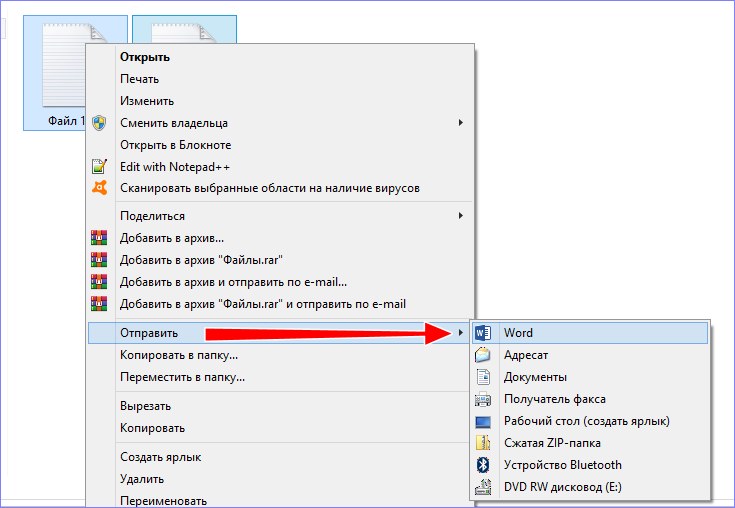Select the second text file thumbnail
735x508 pixels.
pyautogui.click(x=184, y=29)
